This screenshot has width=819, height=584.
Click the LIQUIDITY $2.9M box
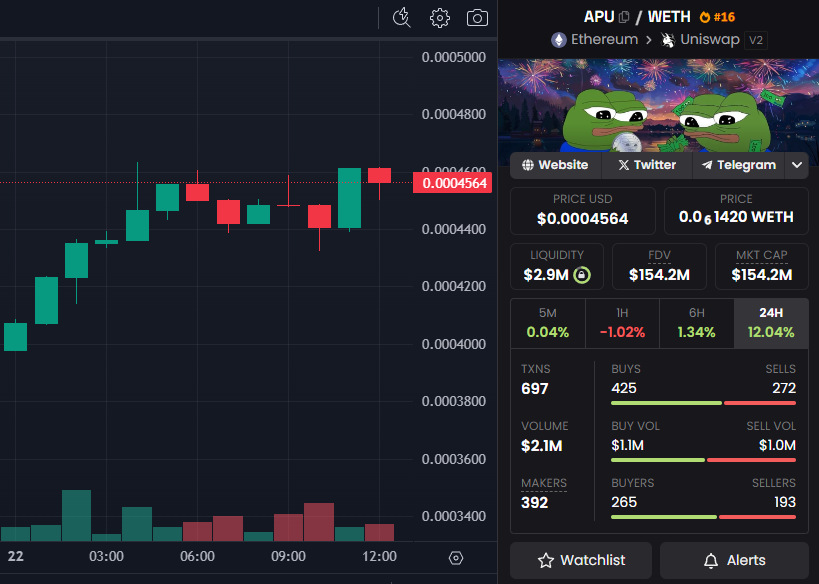(557, 266)
